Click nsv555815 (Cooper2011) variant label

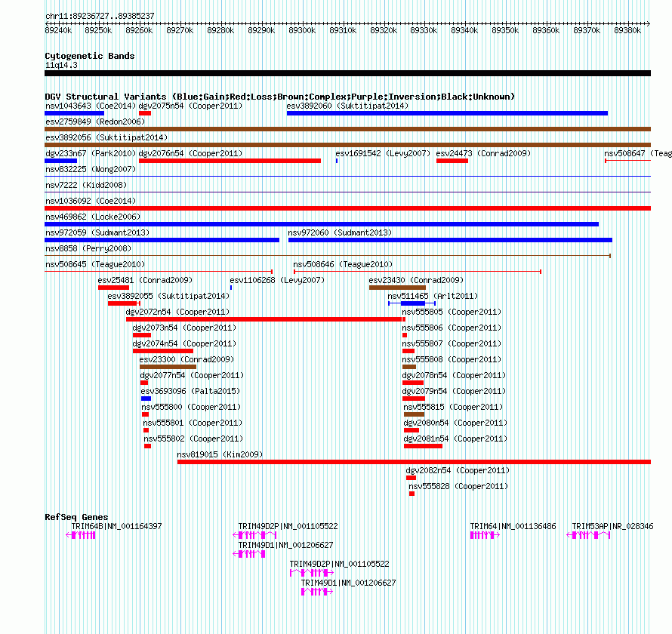point(454,407)
